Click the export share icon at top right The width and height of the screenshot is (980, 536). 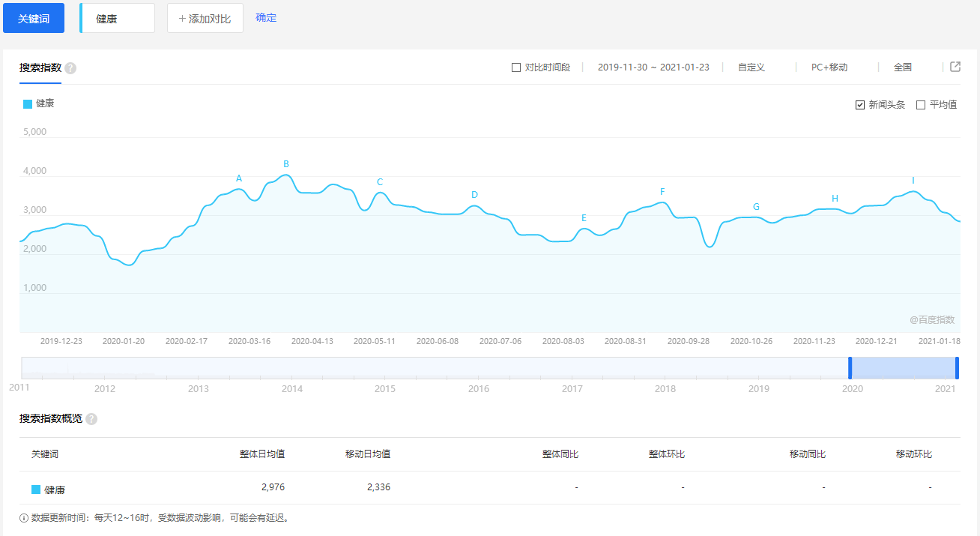pos(955,67)
